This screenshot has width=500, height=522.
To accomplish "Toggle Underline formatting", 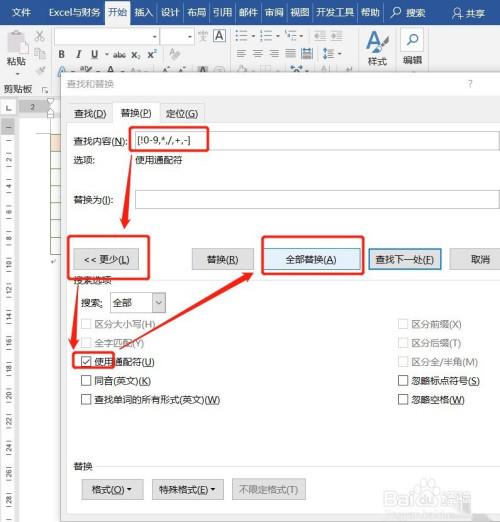I will pos(95,54).
